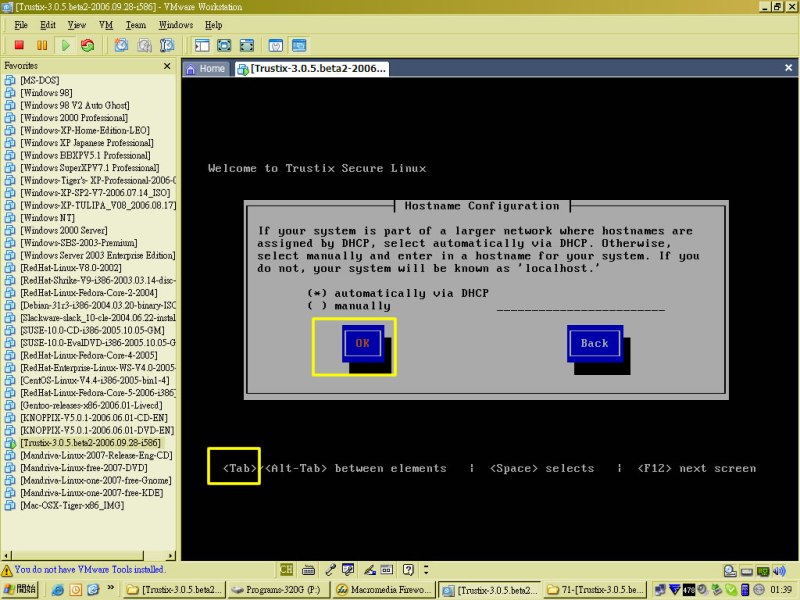This screenshot has height=600, width=800.
Task: Click the system tray clock 01:39
Action: coord(781,590)
